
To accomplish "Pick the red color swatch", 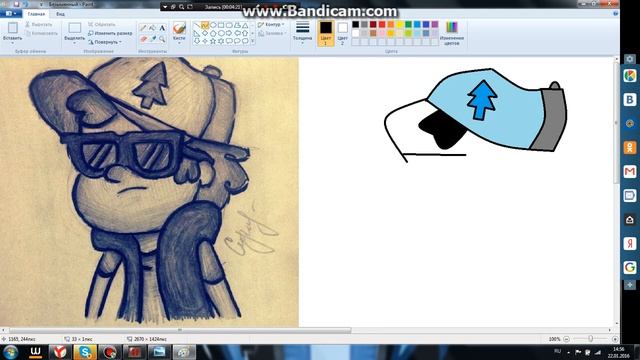I will pyautogui.click(x=382, y=24).
